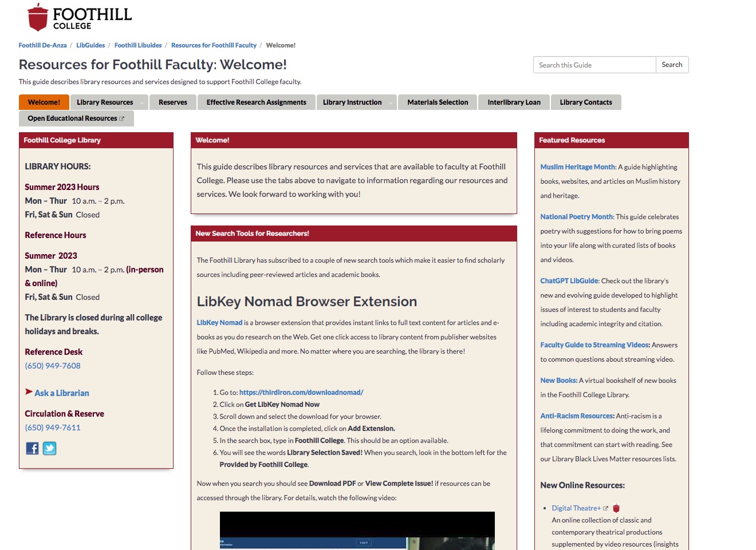Click the Foothill College acorn logo
Screen dimensions: 756x550
coord(38,17)
